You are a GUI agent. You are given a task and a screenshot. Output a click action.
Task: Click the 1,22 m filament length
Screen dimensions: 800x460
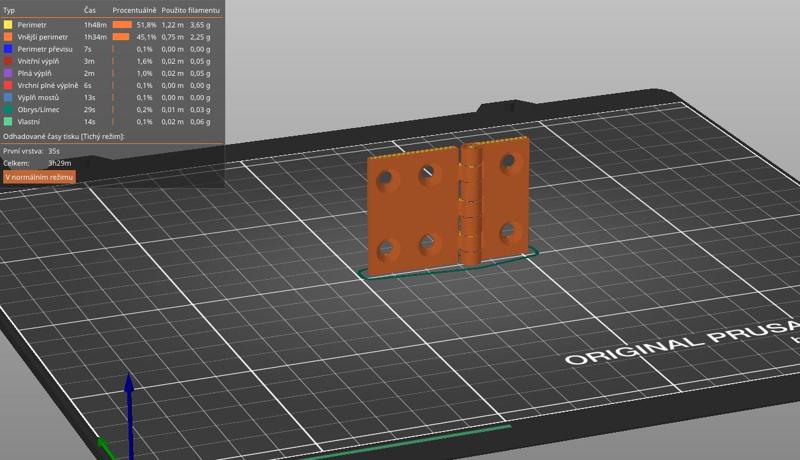coord(172,24)
